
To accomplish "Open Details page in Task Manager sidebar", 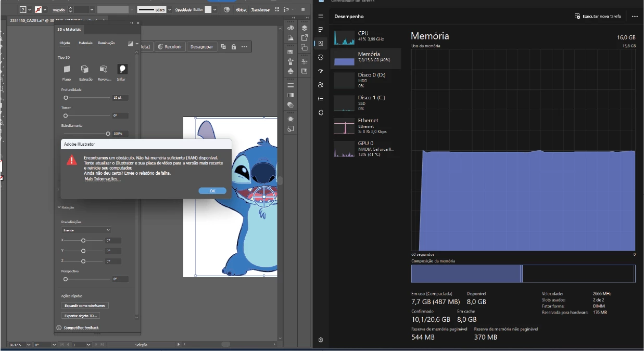I will pyautogui.click(x=321, y=98).
